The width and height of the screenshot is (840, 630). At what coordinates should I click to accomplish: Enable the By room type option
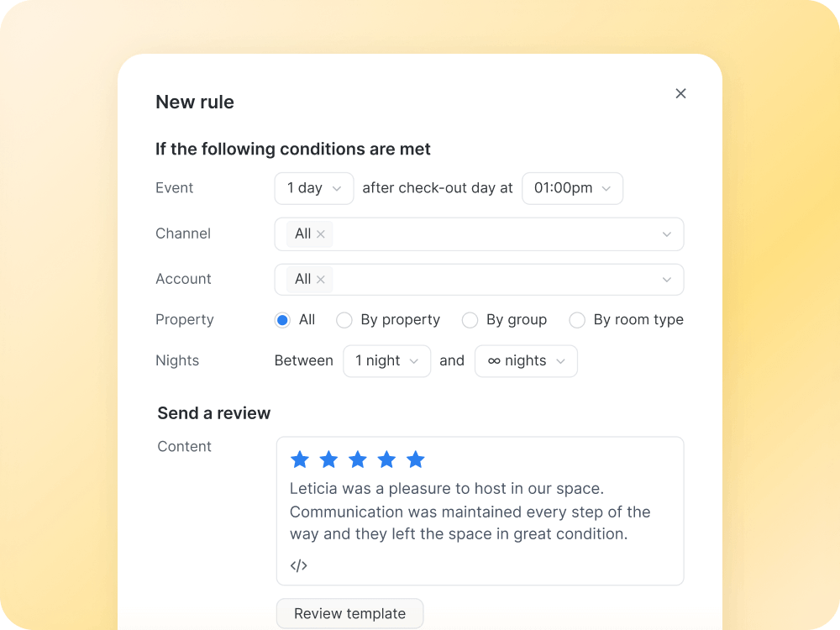577,320
